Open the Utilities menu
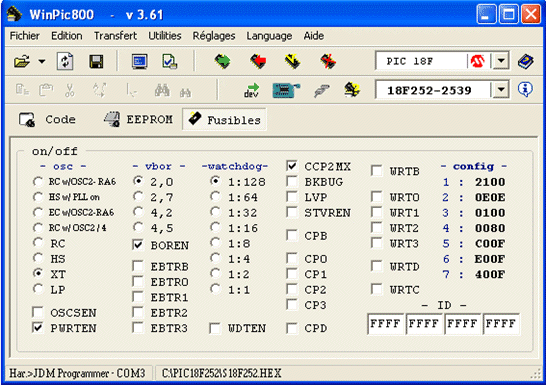This screenshot has height=386, width=547. coord(165,36)
